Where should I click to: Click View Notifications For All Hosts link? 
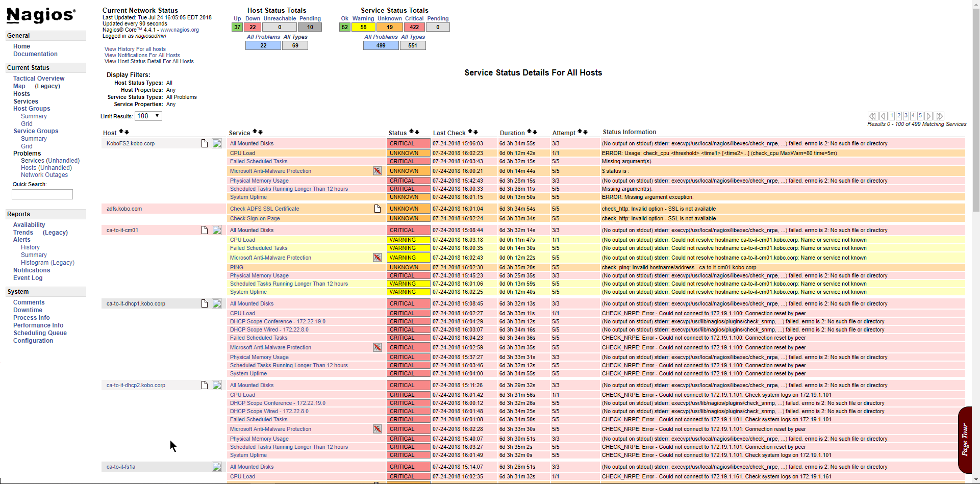click(142, 55)
